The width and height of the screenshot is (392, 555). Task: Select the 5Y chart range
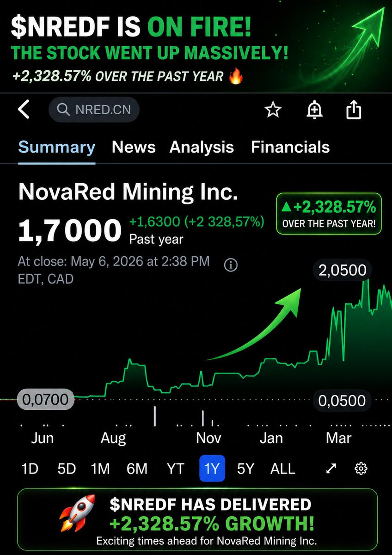245,469
